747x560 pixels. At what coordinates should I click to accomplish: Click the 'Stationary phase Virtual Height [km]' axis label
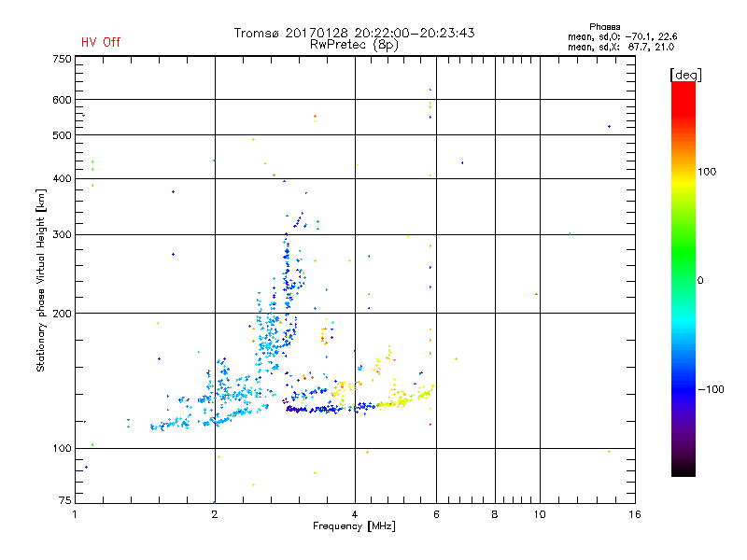pos(41,280)
